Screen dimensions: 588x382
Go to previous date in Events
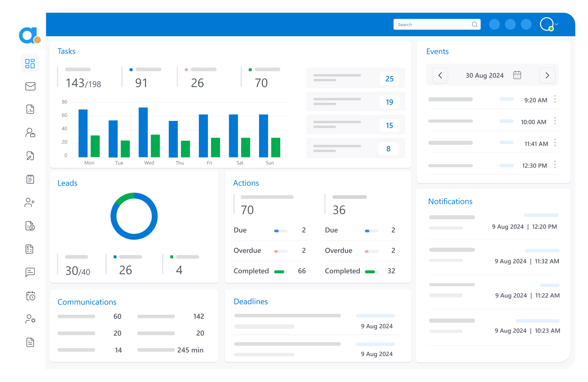coord(440,75)
